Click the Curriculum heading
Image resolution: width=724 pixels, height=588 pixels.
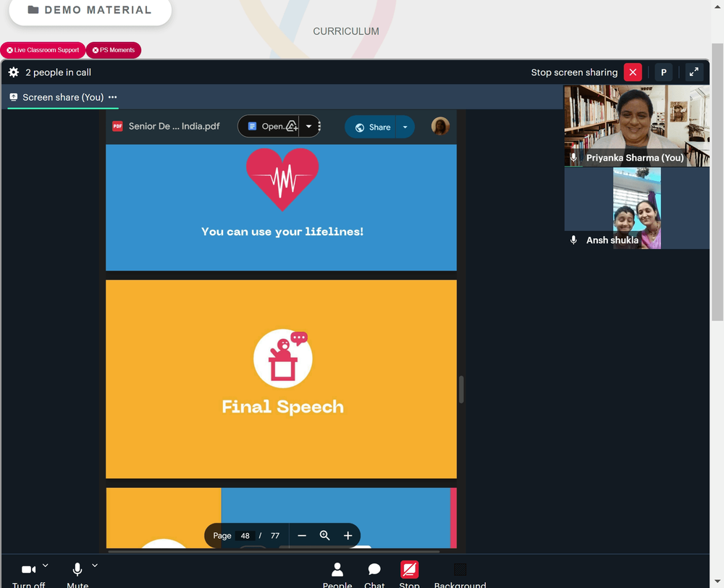346,31
